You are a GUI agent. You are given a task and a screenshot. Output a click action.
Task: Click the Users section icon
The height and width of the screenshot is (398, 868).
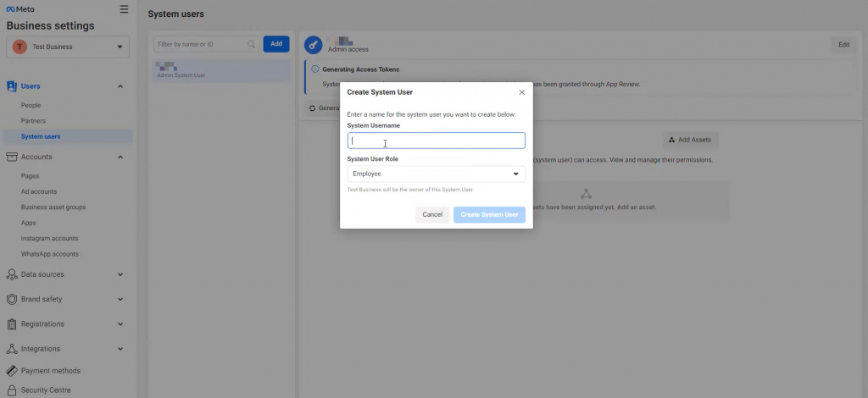(12, 86)
